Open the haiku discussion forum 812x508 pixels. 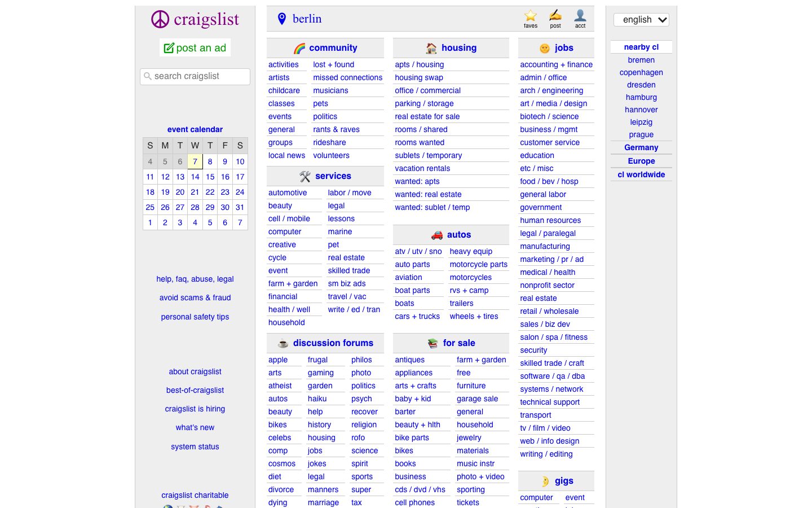[317, 399]
